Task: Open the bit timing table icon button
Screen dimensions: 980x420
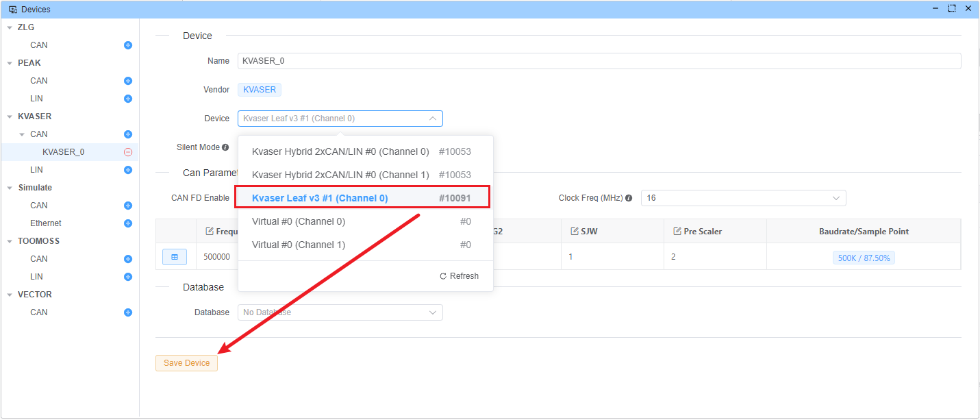Action: (175, 258)
